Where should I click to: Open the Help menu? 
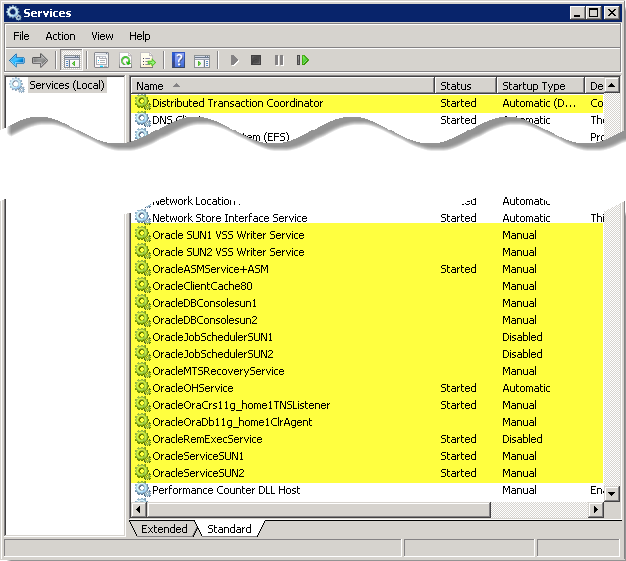[x=140, y=36]
